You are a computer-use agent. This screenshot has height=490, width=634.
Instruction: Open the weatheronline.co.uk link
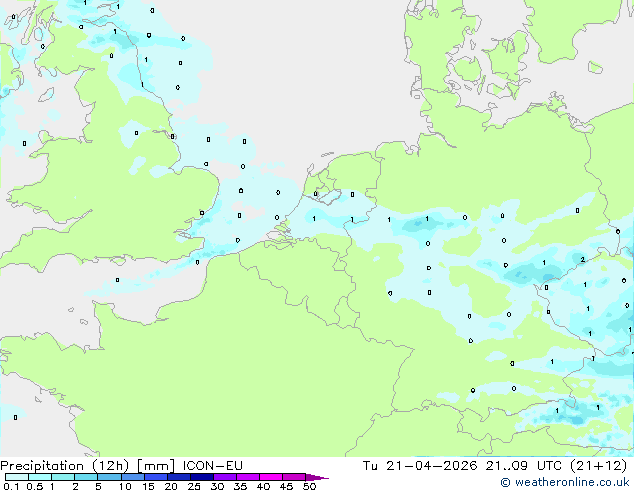pos(565,482)
